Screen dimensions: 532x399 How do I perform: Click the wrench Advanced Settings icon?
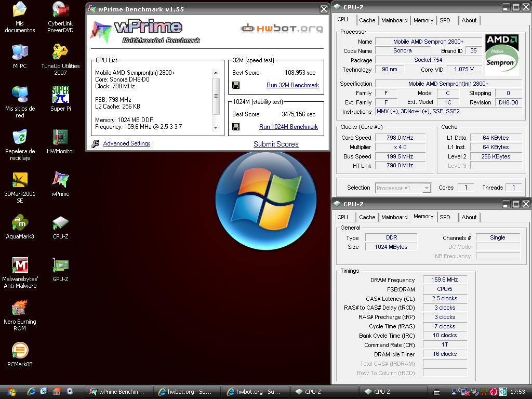[x=96, y=143]
